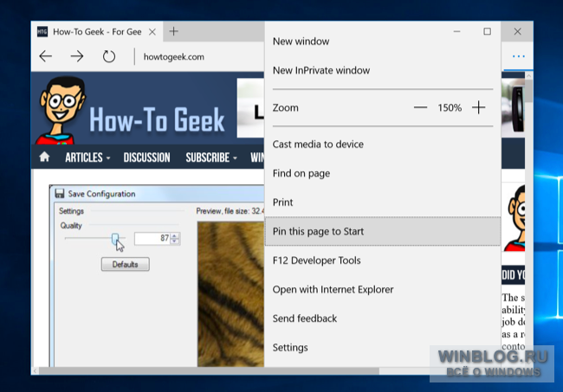Choose Print from the menu
This screenshot has width=563, height=392.
coord(382,202)
